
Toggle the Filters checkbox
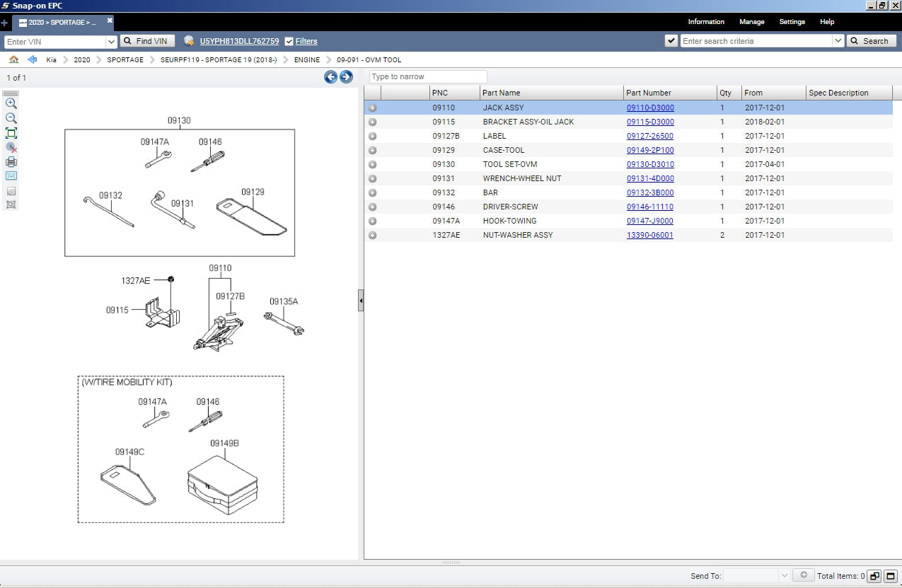(x=289, y=42)
